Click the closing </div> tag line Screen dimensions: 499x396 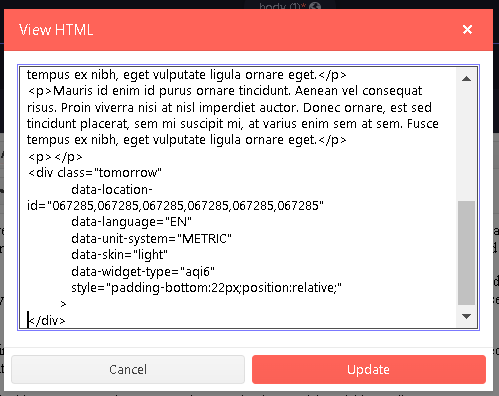46,320
